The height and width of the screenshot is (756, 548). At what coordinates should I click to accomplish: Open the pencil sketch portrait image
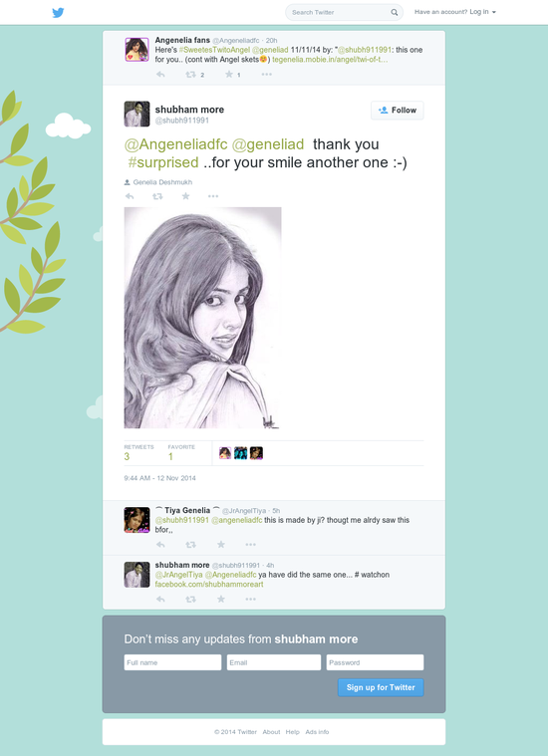point(202,318)
